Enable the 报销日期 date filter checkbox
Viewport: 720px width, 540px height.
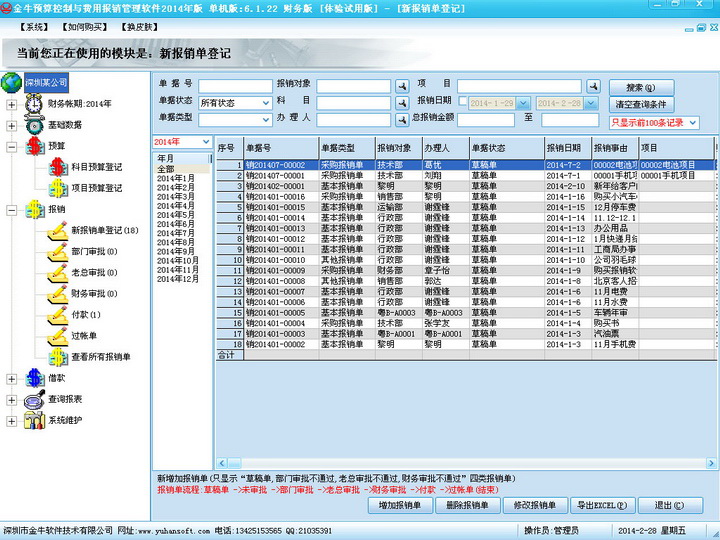(x=463, y=102)
